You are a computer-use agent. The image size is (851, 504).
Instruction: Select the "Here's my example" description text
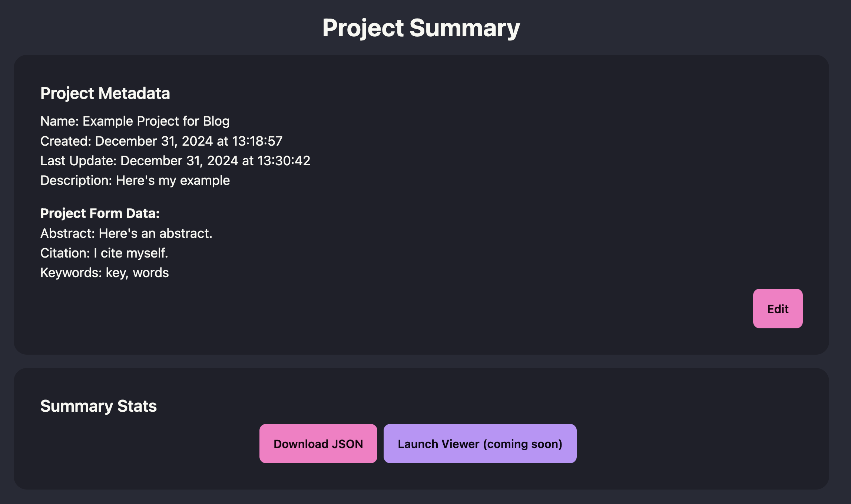click(173, 180)
